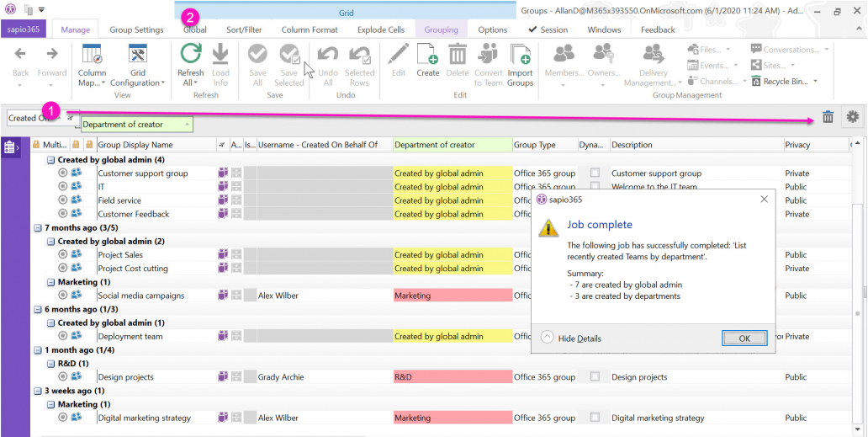Viewport: 868px width, 437px height.
Task: Click the 'Department of creator' grouping chip
Action: (137, 125)
